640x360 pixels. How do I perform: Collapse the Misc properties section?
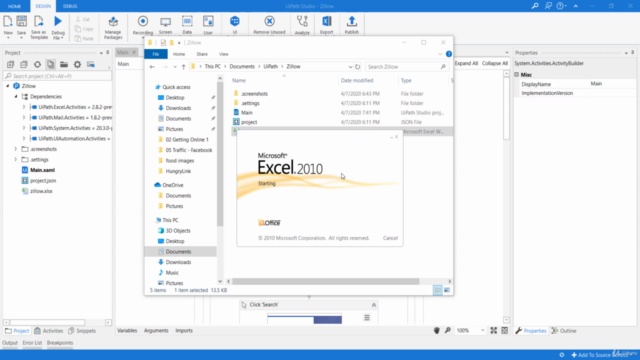tap(517, 75)
